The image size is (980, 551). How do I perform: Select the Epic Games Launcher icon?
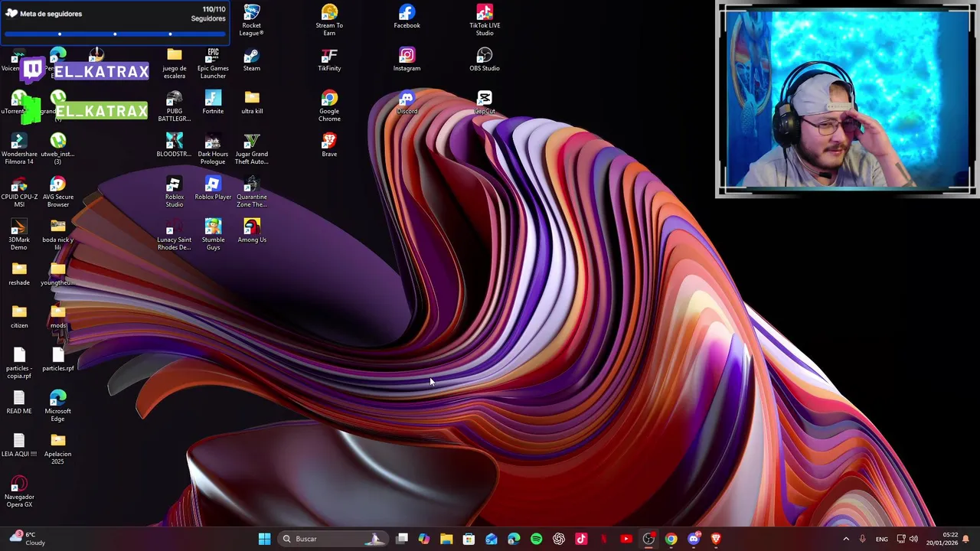click(213, 63)
